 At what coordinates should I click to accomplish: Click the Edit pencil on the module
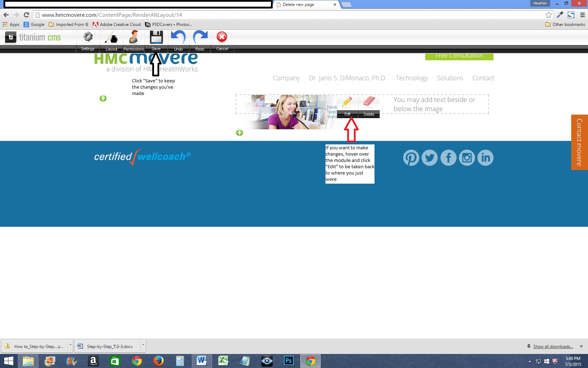click(x=347, y=103)
